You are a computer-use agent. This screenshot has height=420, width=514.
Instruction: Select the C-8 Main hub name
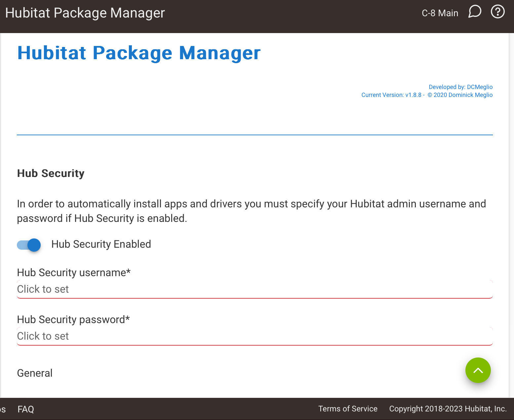pos(440,13)
